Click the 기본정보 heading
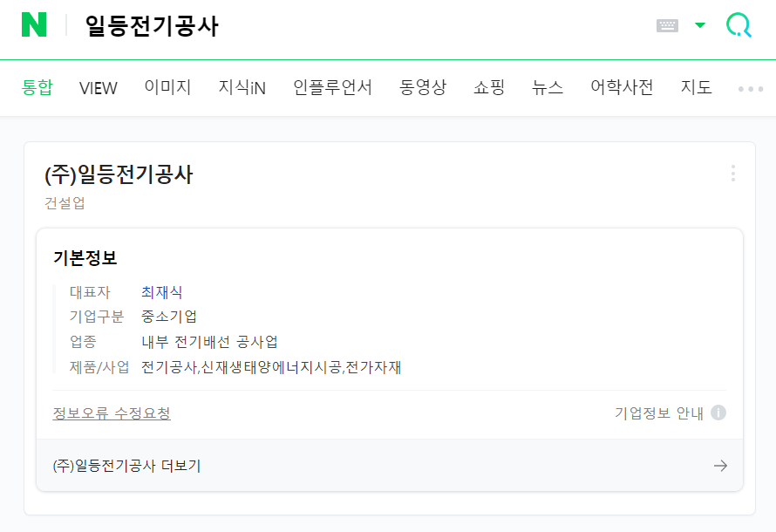 click(x=85, y=258)
